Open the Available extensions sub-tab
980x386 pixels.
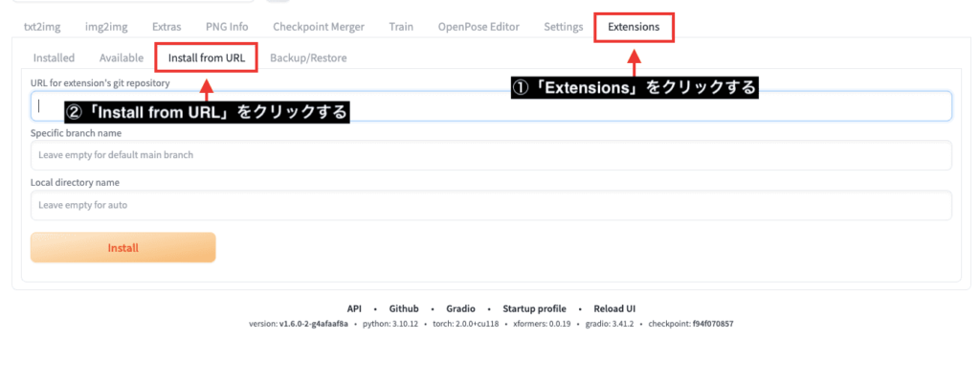122,57
